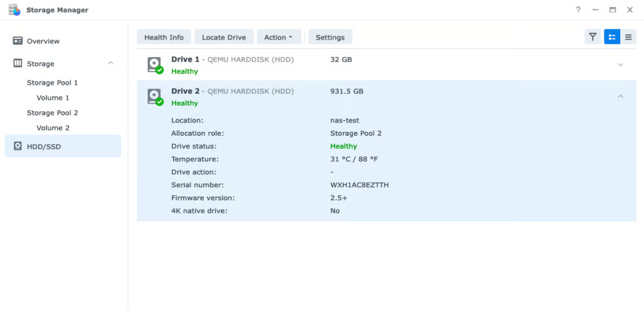
Task: Maximize the Storage Manager window
Action: click(x=613, y=10)
